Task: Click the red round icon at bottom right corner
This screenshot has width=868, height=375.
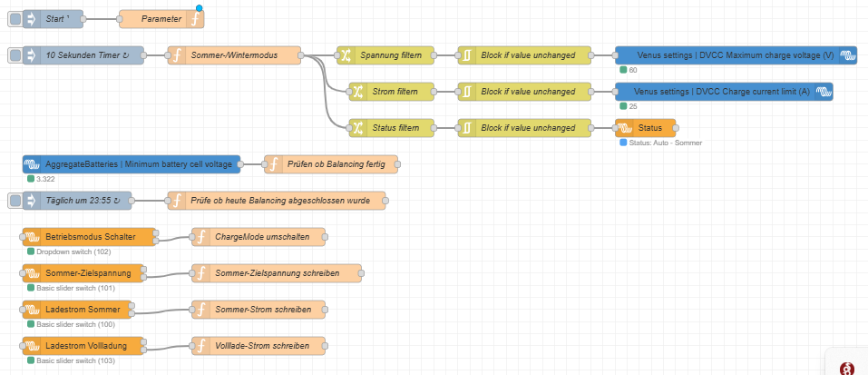Action: click(x=847, y=369)
